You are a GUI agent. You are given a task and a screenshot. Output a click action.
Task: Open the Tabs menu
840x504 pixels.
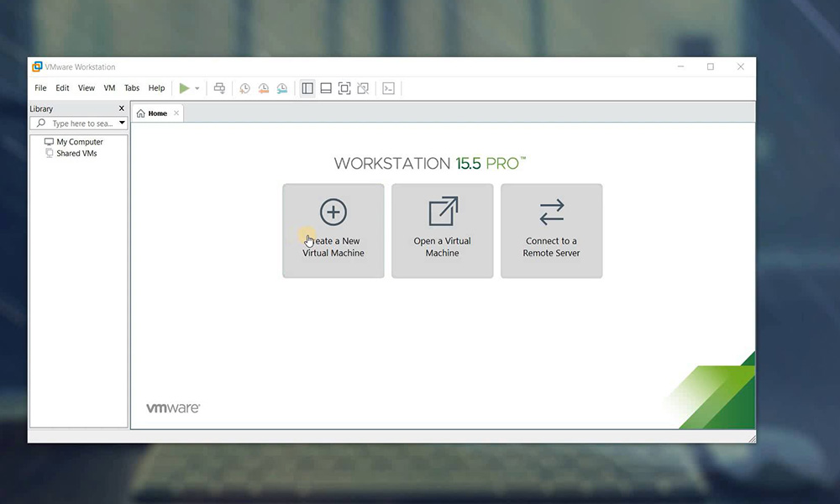click(x=132, y=88)
